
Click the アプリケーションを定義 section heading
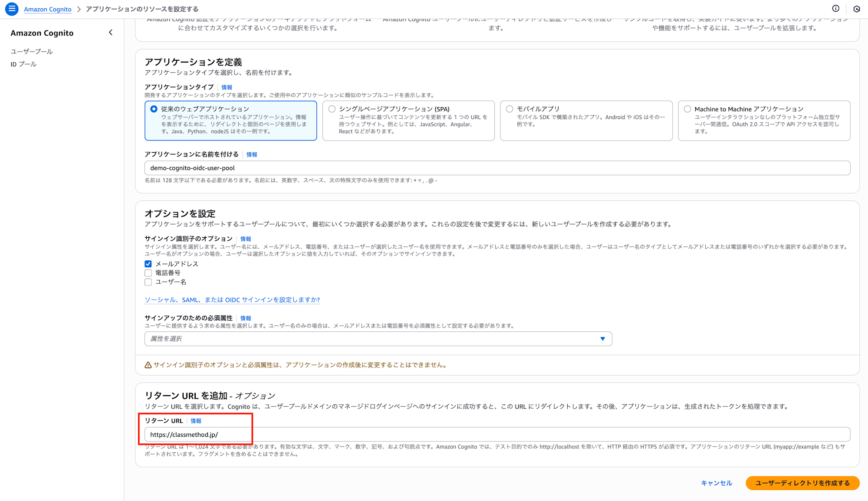click(x=193, y=62)
